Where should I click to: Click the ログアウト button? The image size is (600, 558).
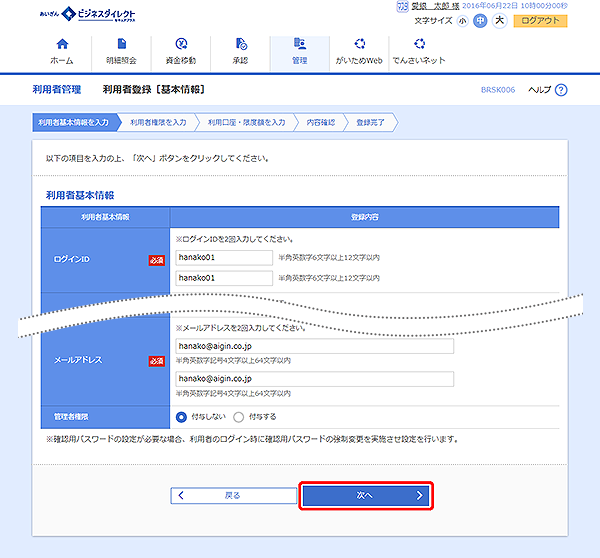pyautogui.click(x=540, y=21)
